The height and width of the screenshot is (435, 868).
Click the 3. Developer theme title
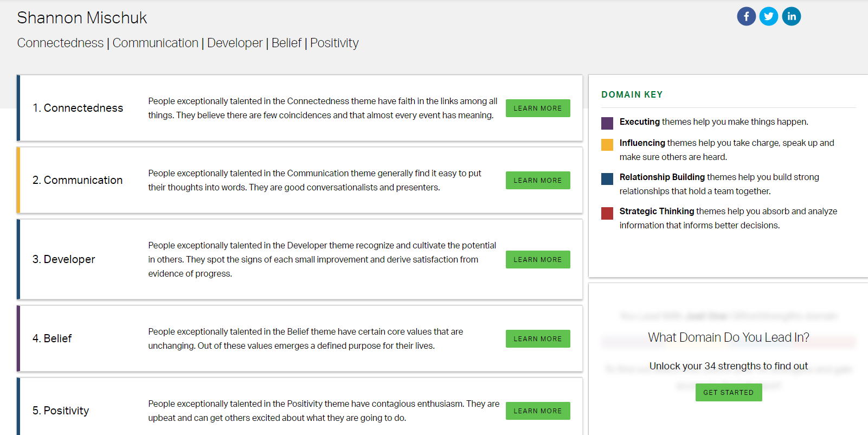click(x=64, y=259)
